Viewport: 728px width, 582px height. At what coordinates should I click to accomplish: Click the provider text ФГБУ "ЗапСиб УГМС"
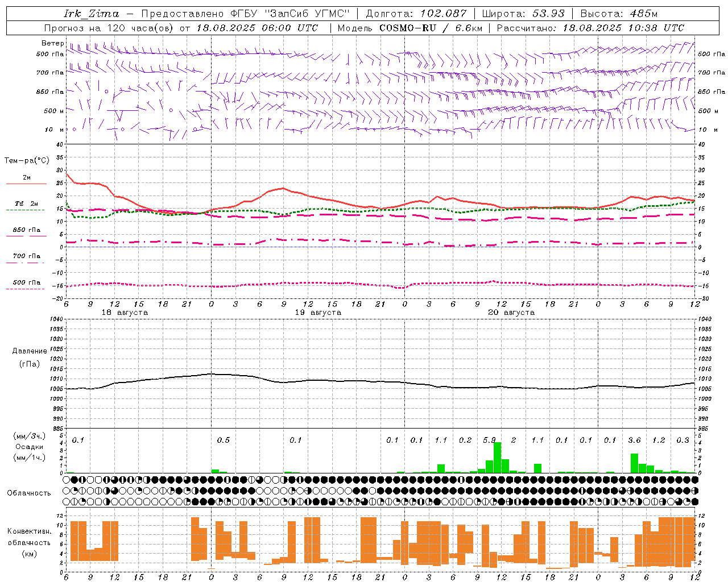click(290, 14)
